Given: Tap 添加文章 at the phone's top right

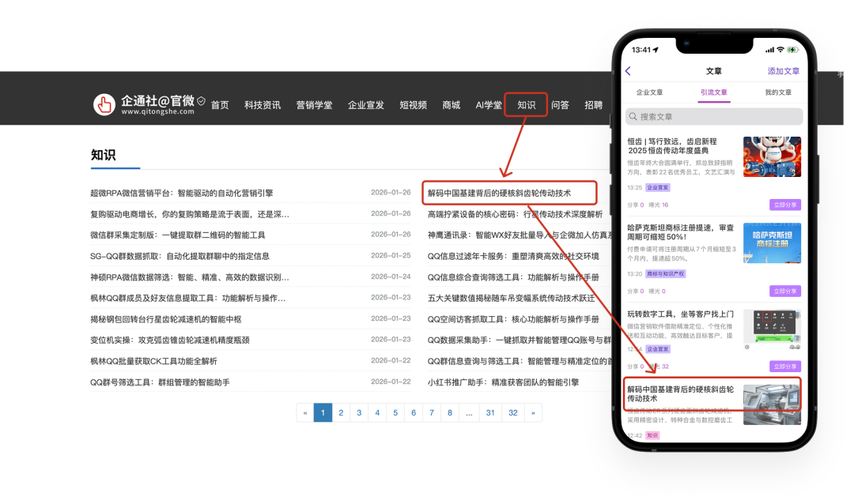Looking at the screenshot, I should pos(783,71).
